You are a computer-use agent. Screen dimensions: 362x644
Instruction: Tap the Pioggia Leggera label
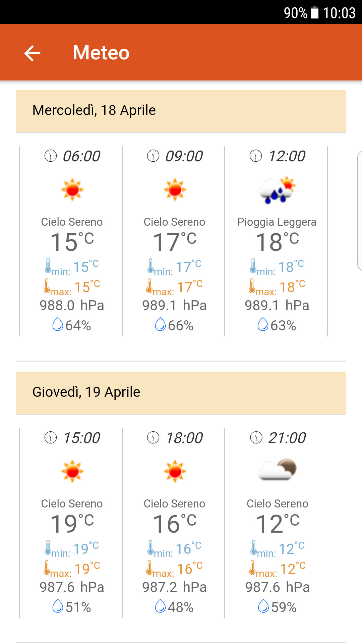(277, 222)
